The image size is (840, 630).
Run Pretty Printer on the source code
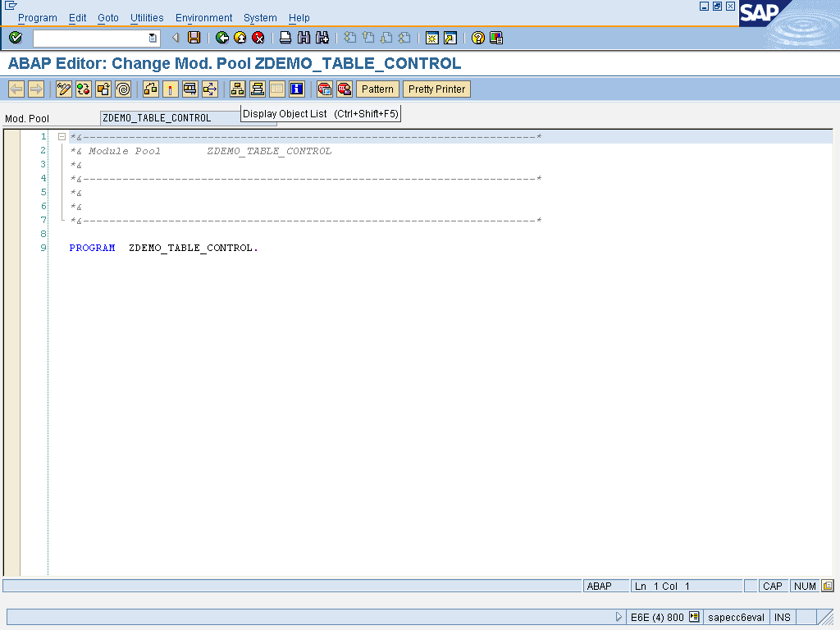coord(436,89)
